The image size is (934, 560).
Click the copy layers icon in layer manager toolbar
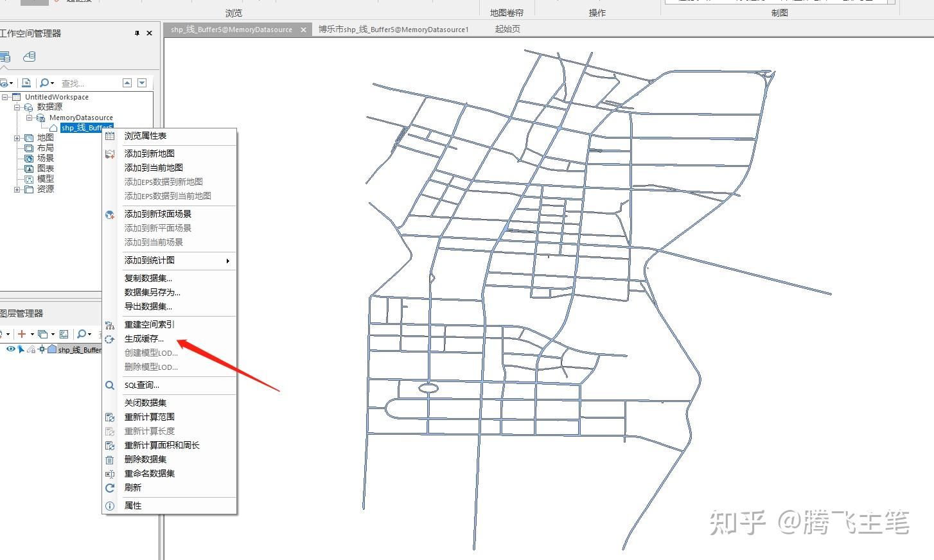[x=42, y=333]
